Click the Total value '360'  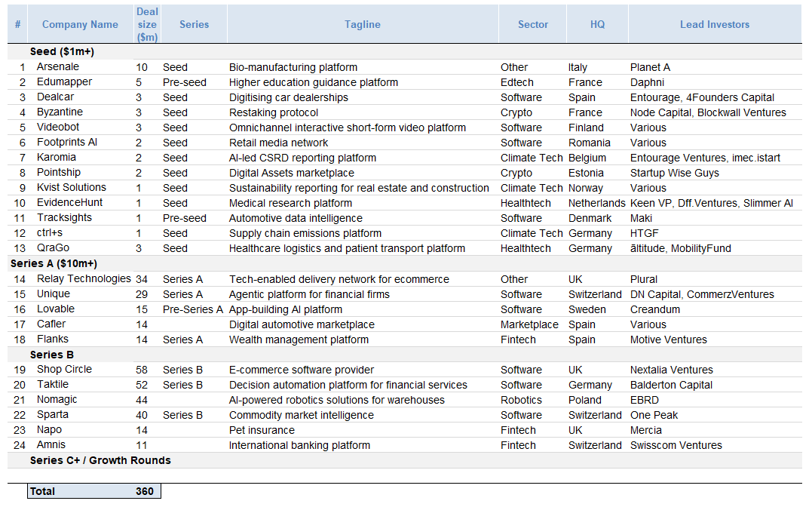145,491
